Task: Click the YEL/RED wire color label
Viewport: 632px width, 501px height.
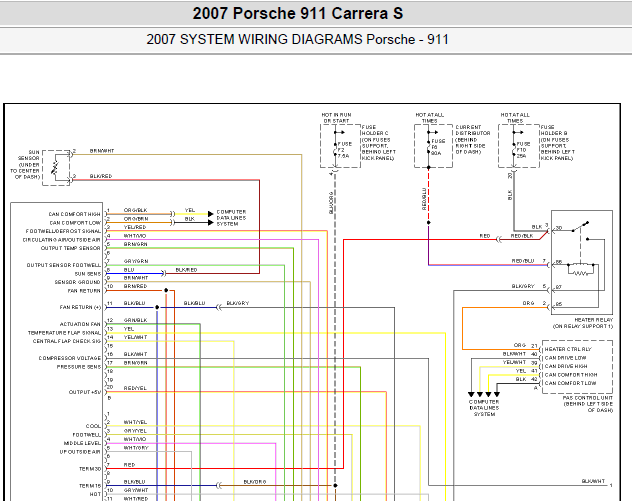Action: [x=135, y=227]
